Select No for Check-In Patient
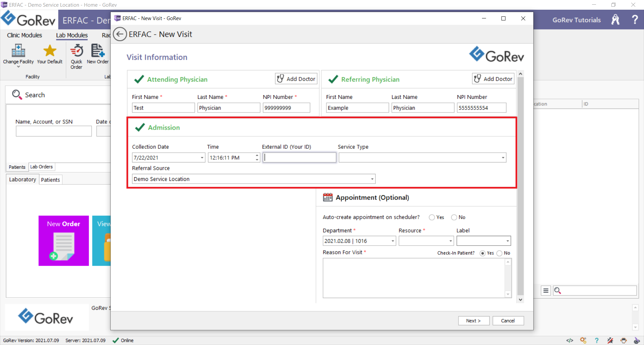 coord(499,253)
